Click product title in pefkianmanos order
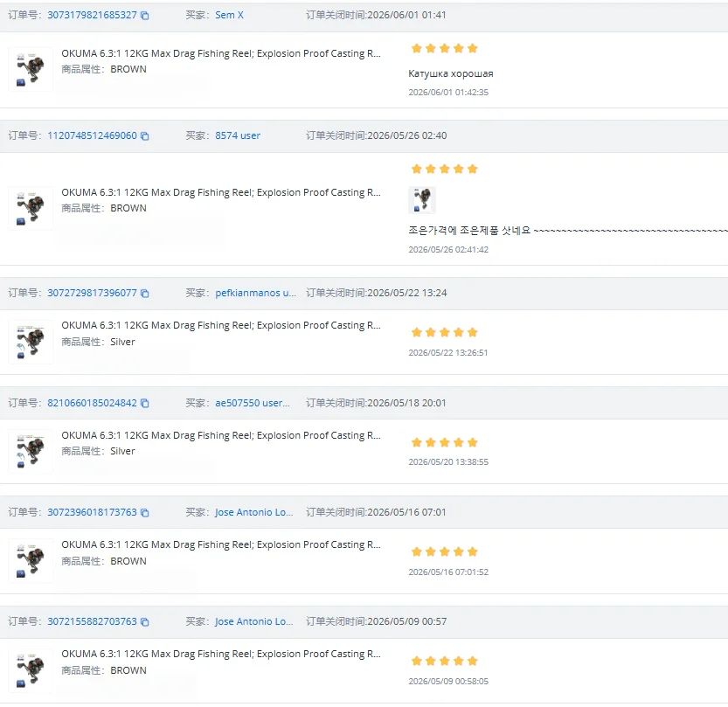 click(221, 325)
